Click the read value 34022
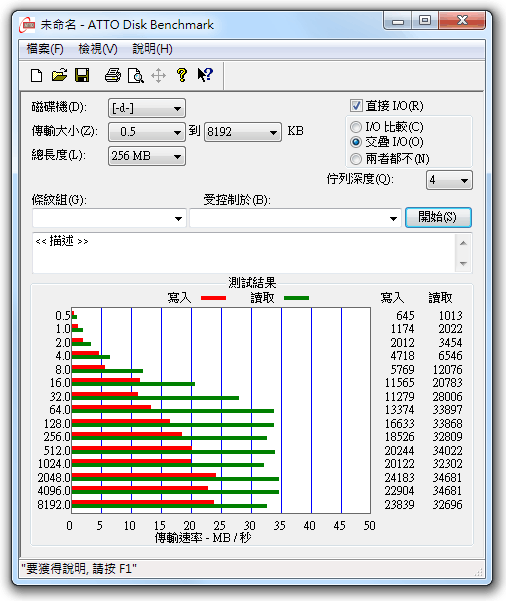506x601 pixels. pyautogui.click(x=447, y=450)
